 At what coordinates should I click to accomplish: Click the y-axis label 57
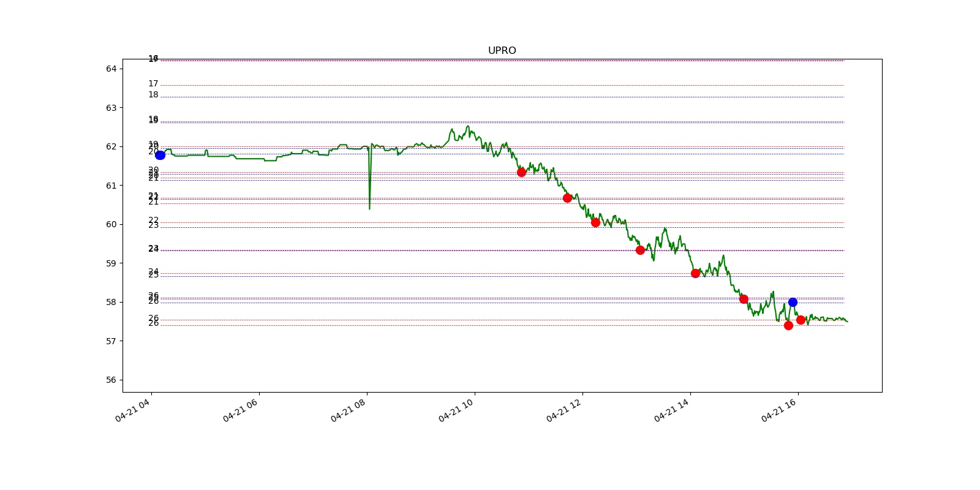111,341
